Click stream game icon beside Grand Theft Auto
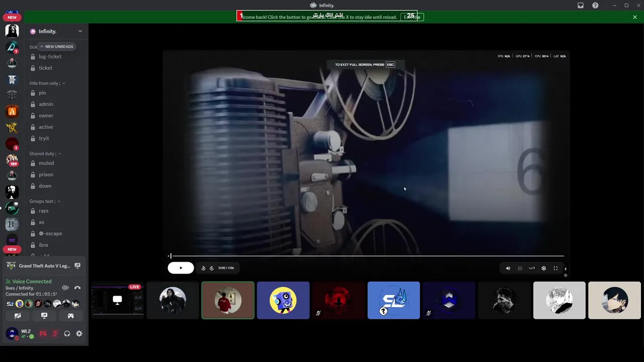 pyautogui.click(x=77, y=265)
